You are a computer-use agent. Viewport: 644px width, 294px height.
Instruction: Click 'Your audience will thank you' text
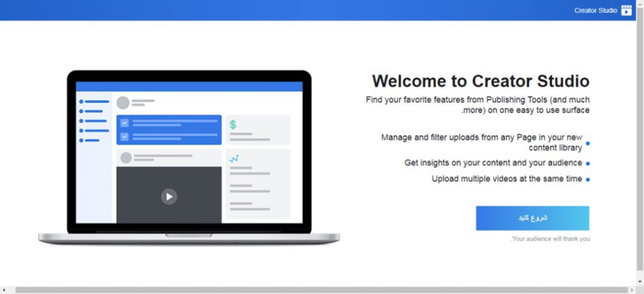(550, 239)
